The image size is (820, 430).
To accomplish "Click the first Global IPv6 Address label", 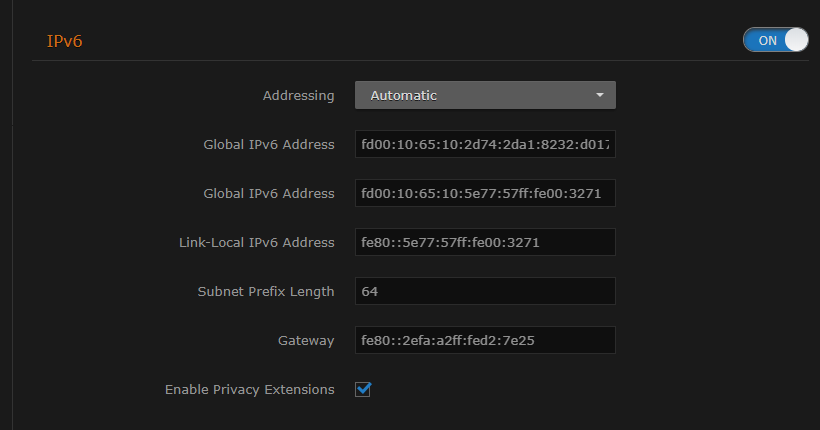I will tap(269, 144).
